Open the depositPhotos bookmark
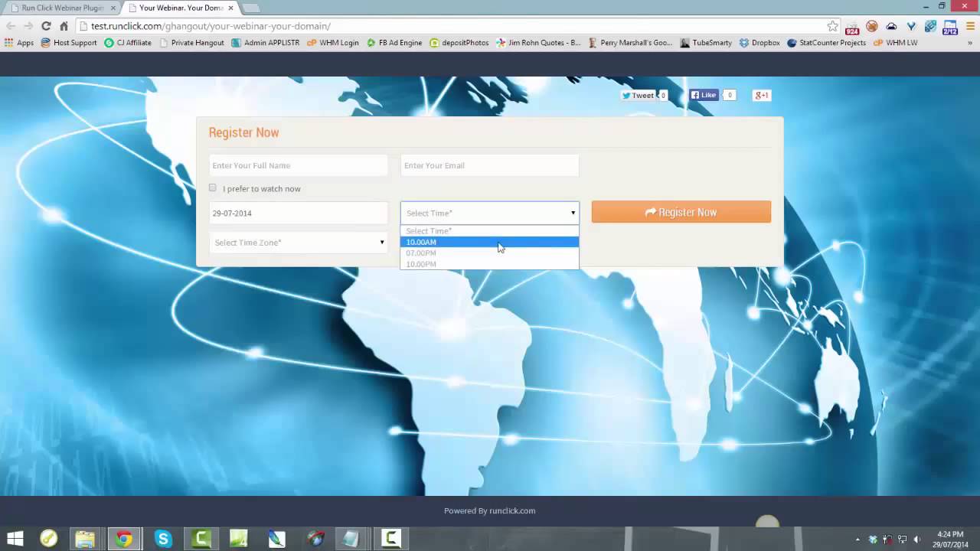Image resolution: width=980 pixels, height=551 pixels. point(459,43)
